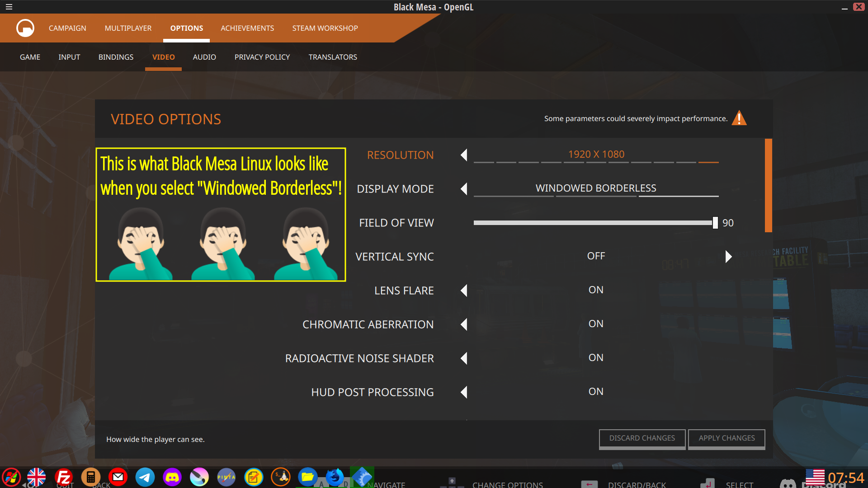Open Telegram from the taskbar
868x488 pixels.
(x=145, y=477)
